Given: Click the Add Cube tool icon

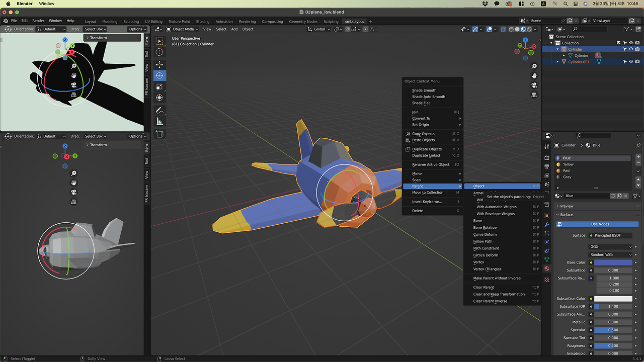Looking at the screenshot, I should pos(159,134).
